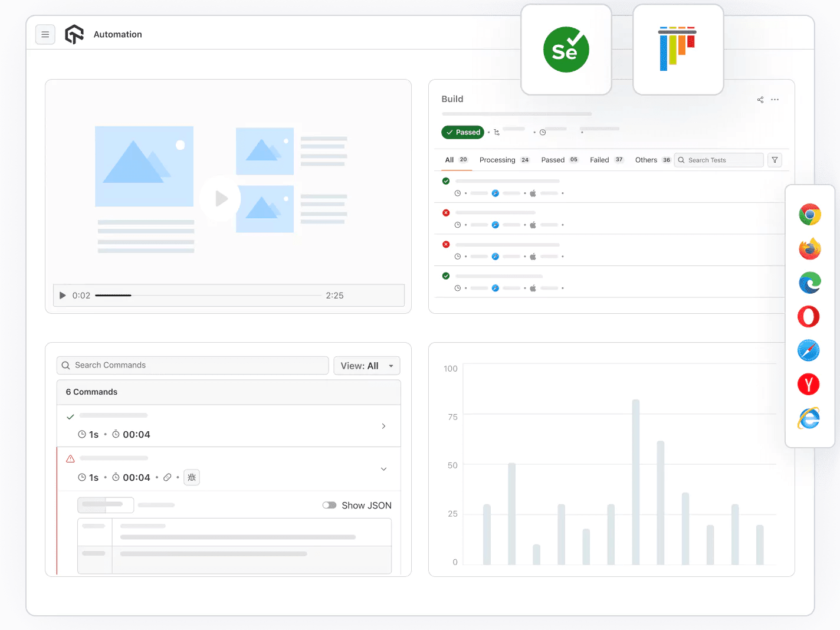The height and width of the screenshot is (630, 840).
Task: Click the Internet Explorer icon in the browser list
Action: tap(809, 418)
